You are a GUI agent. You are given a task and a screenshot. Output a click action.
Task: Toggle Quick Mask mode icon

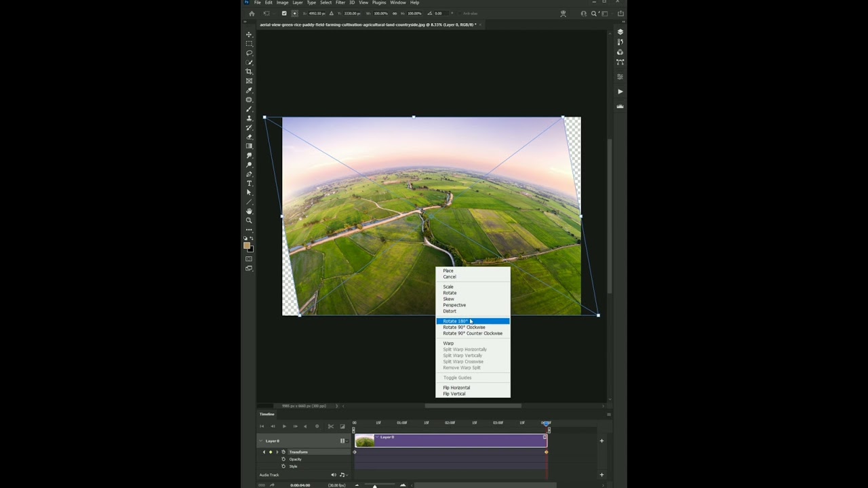[249, 259]
